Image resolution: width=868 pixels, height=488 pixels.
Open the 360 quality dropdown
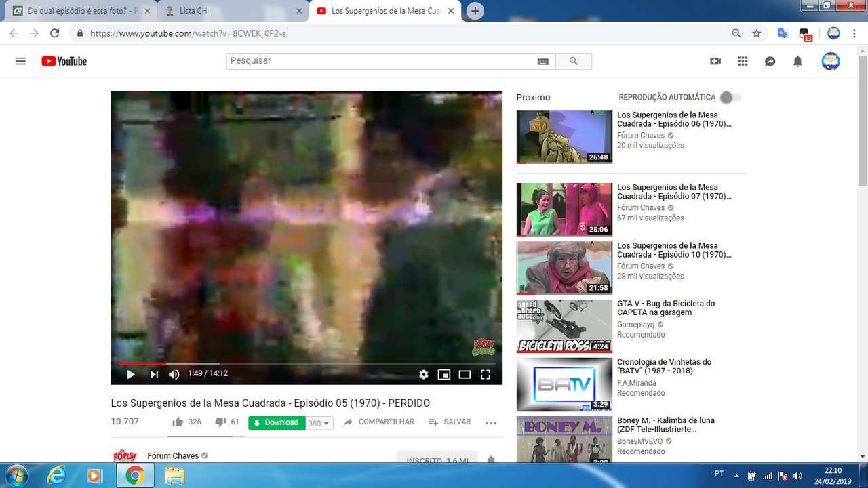coord(319,423)
